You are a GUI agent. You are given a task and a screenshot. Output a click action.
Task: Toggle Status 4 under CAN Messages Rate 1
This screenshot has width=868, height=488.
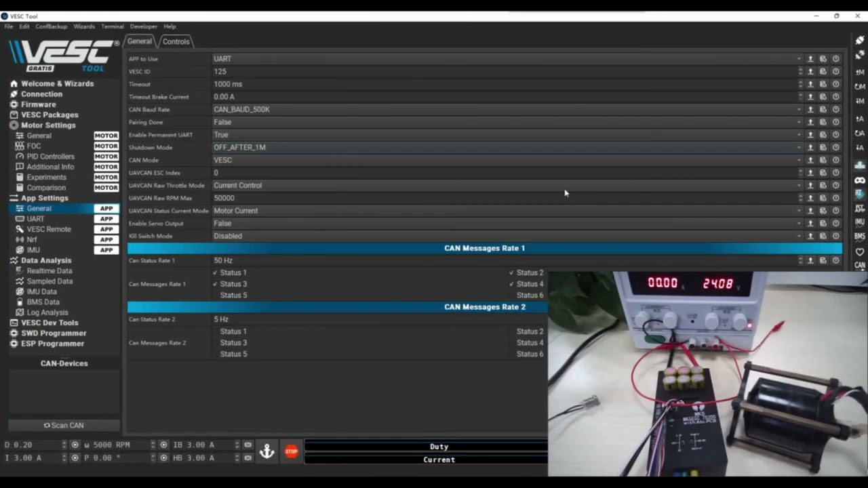(527, 284)
